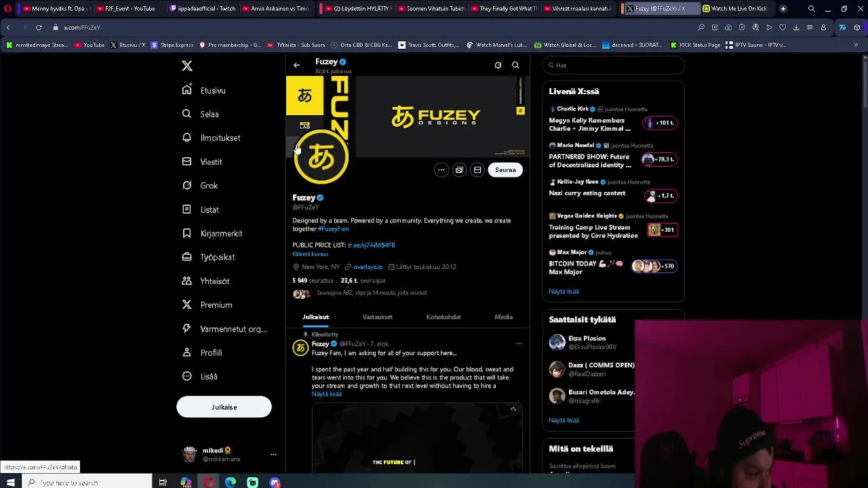Click the Premium X icon

point(186,305)
